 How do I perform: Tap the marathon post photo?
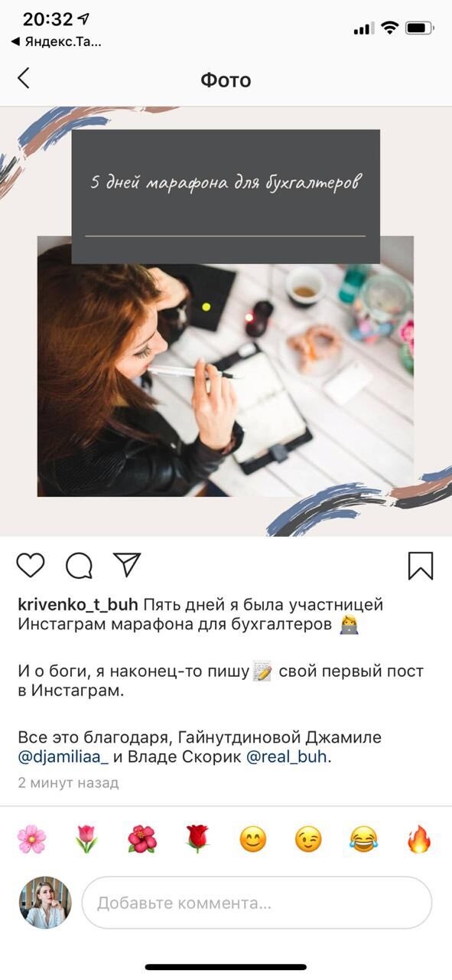click(x=226, y=322)
